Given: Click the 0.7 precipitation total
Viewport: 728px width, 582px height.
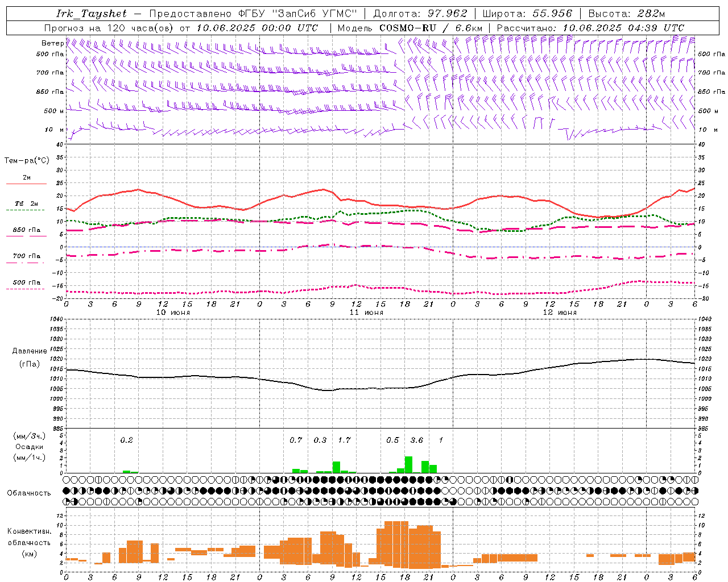Looking at the screenshot, I should [296, 440].
